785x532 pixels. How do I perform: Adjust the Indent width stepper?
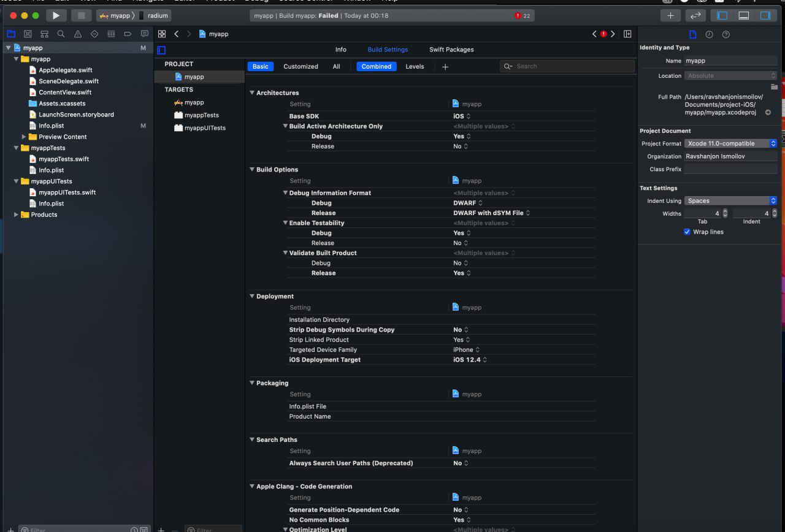coord(775,213)
